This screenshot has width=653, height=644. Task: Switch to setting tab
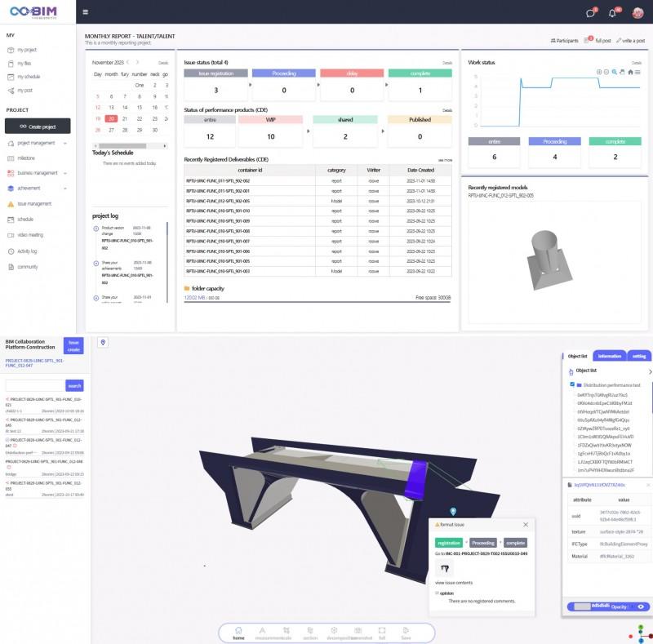639,356
